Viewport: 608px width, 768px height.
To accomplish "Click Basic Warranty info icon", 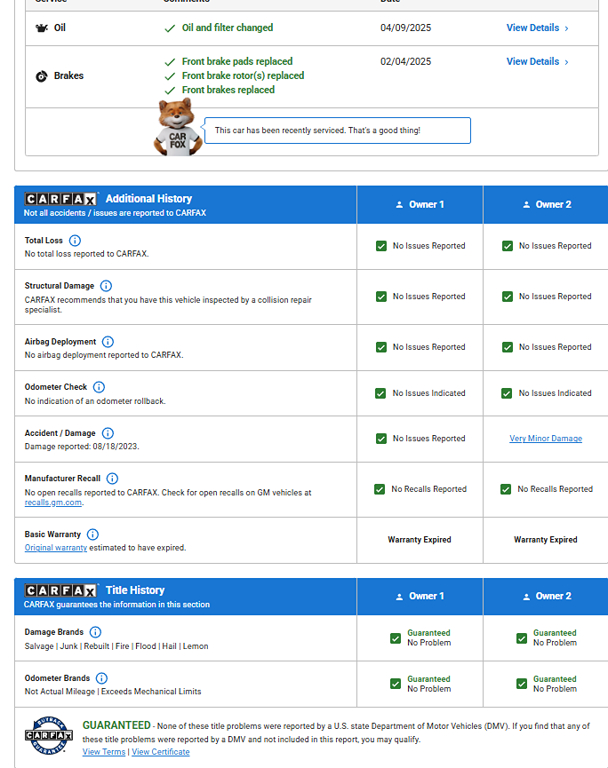I will pos(93,535).
